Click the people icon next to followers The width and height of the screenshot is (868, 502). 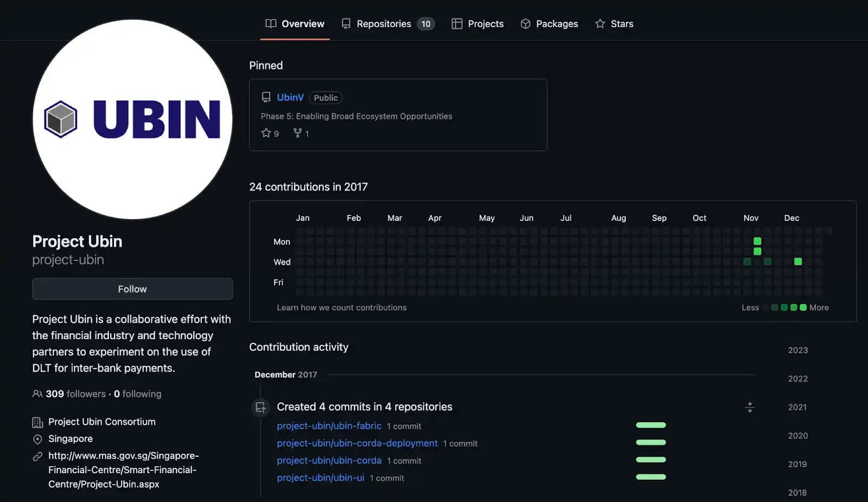pyautogui.click(x=37, y=394)
